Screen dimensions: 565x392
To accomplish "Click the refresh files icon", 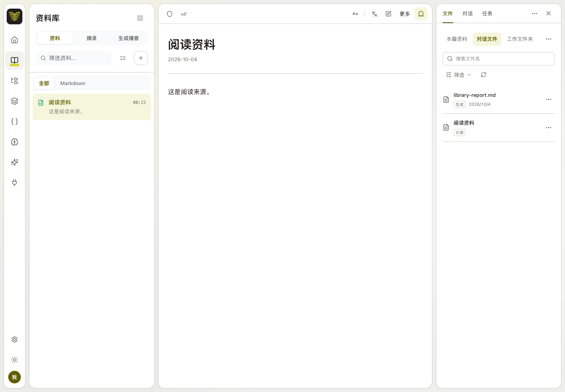I will point(483,75).
